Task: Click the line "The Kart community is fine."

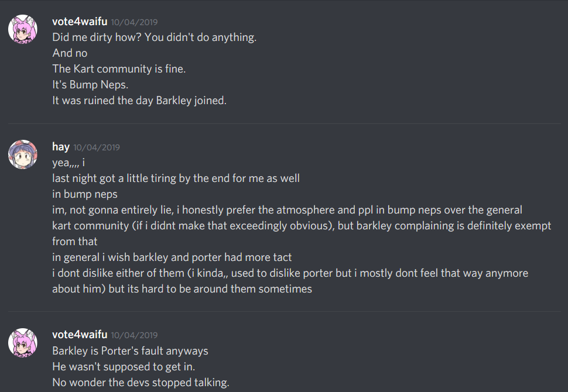Action: click(119, 69)
